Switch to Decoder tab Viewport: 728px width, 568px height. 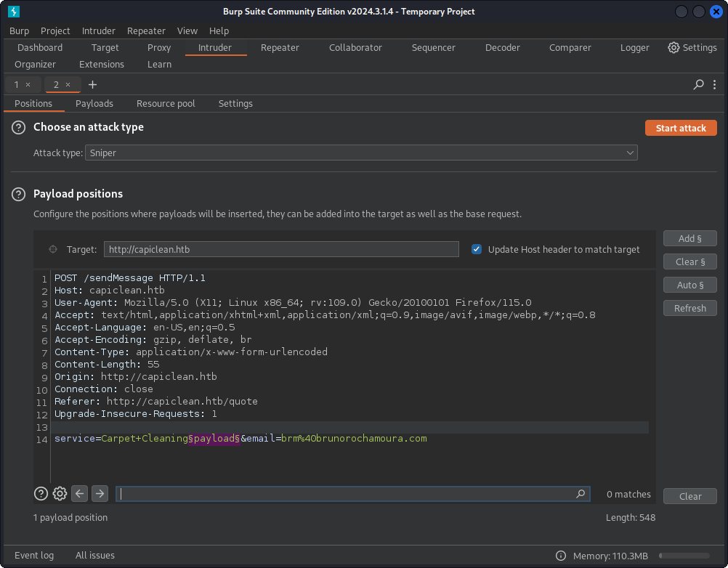(x=502, y=47)
